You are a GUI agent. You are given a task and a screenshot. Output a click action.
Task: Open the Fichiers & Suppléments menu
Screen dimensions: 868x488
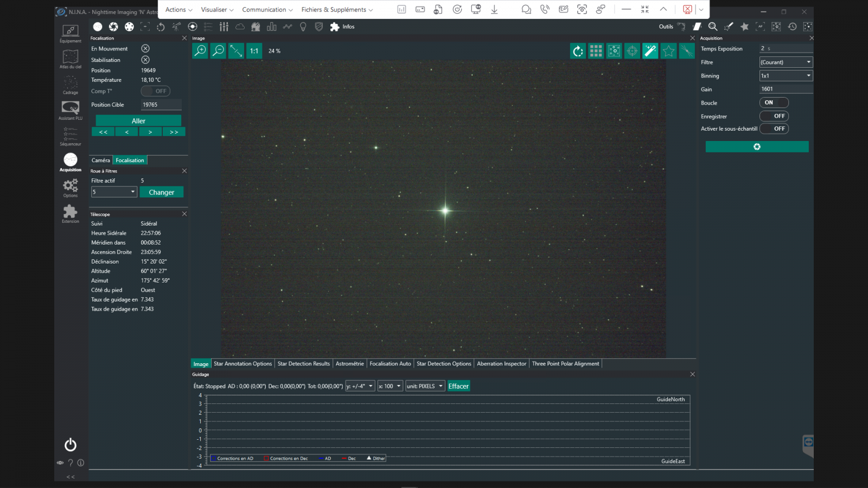[x=337, y=10]
